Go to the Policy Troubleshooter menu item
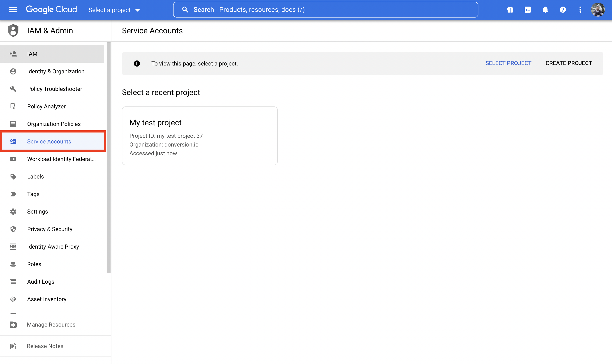This screenshot has height=364, width=612. [x=55, y=89]
